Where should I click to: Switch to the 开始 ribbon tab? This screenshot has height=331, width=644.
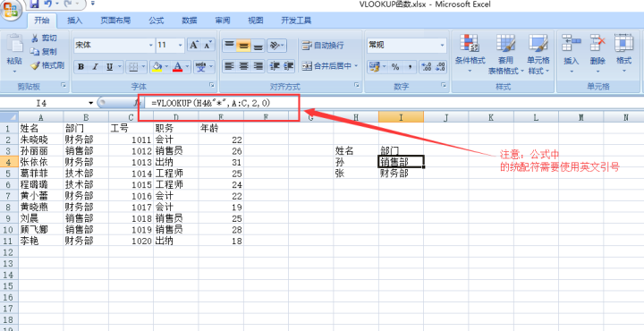42,21
